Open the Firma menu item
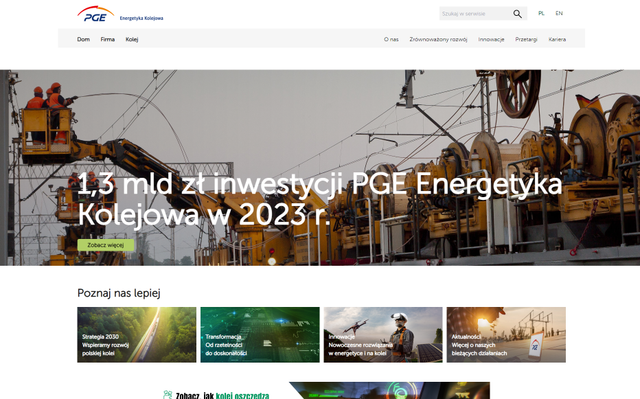Image resolution: width=640 pixels, height=399 pixels. click(x=108, y=40)
